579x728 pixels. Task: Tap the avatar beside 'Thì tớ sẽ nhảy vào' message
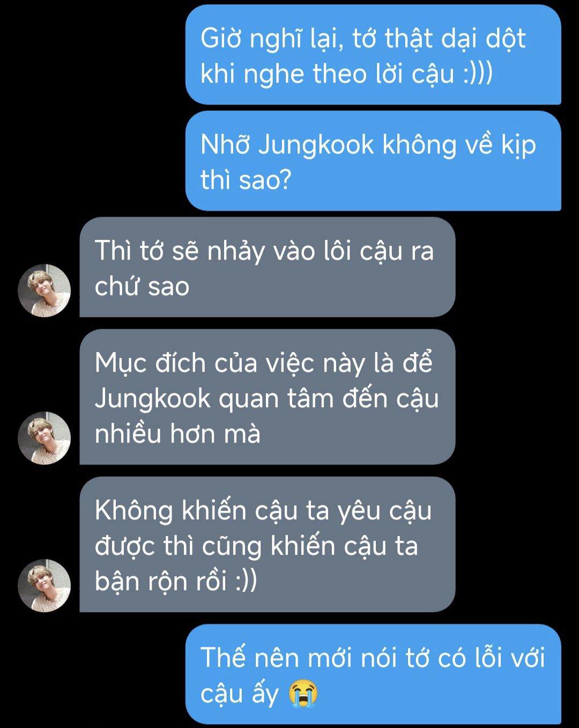(44, 290)
